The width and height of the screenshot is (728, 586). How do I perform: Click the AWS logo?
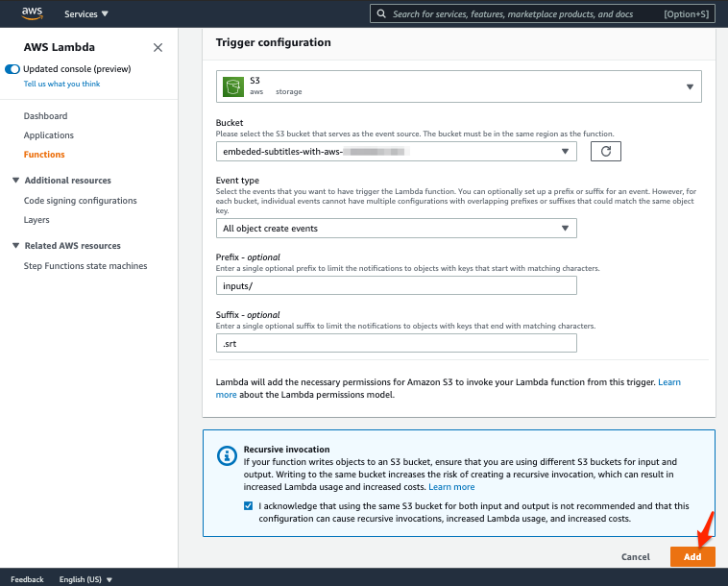[32, 13]
